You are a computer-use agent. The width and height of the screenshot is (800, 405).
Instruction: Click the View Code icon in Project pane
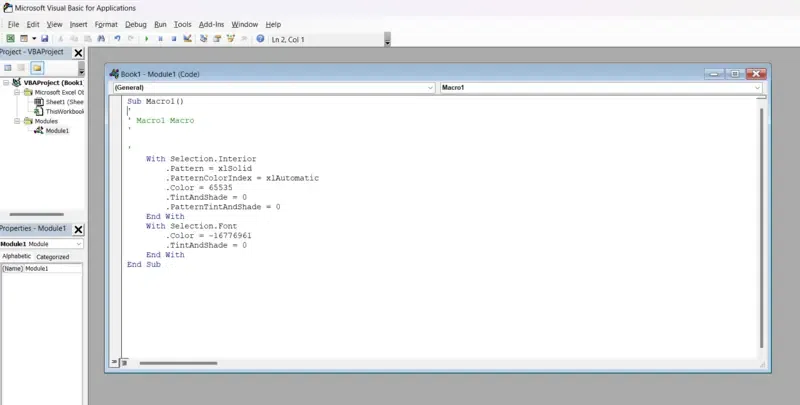[8, 68]
